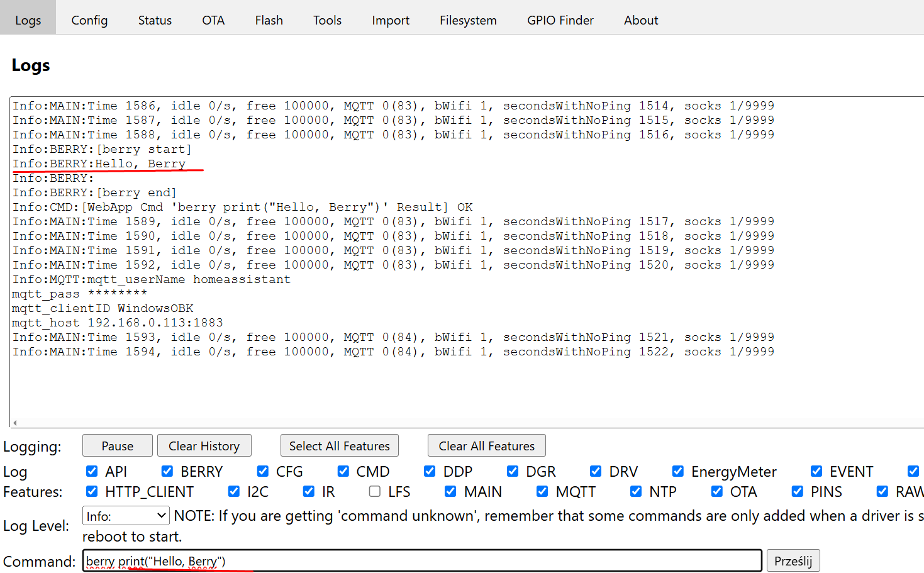Toggle the IR log feature checkbox
The image size is (924, 573).
(309, 491)
